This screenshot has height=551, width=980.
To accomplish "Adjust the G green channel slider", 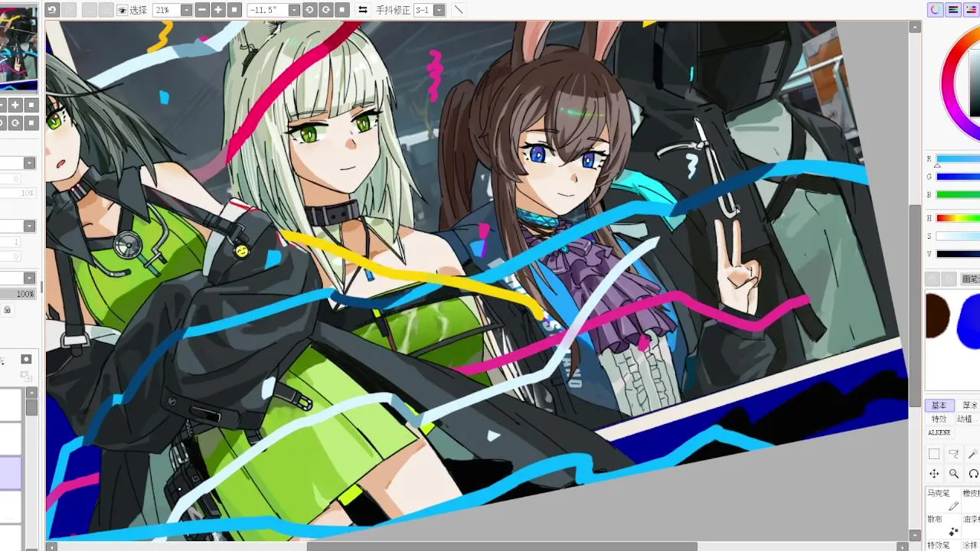I will click(x=958, y=177).
